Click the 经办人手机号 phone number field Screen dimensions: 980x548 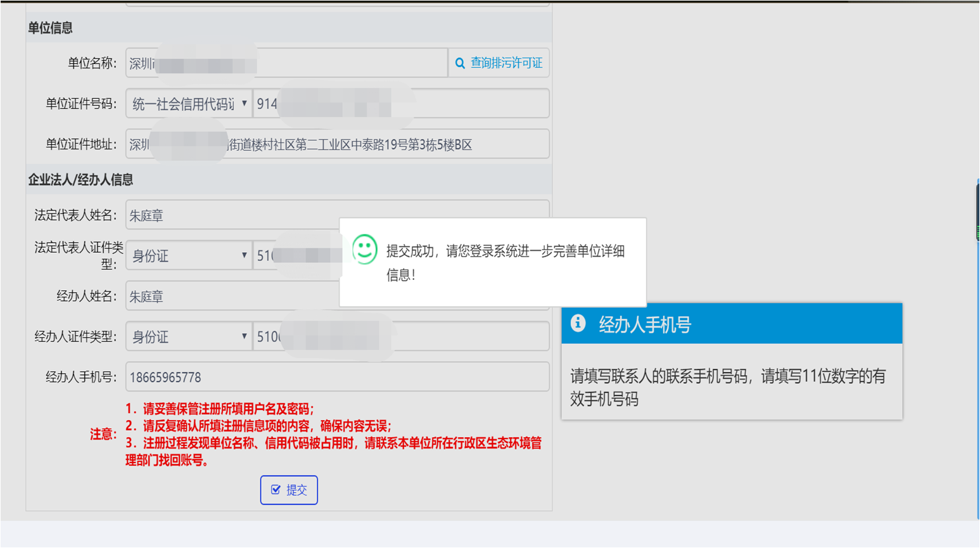337,377
